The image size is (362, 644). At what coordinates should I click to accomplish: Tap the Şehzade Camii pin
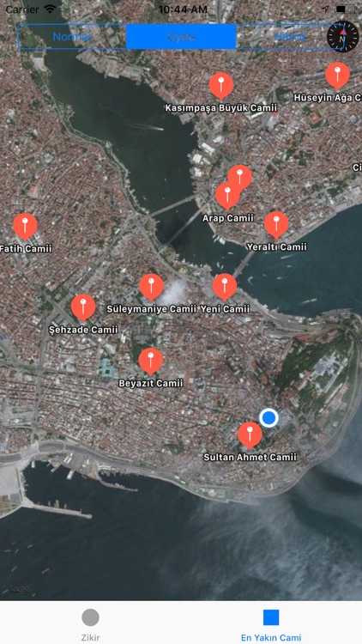(x=83, y=307)
